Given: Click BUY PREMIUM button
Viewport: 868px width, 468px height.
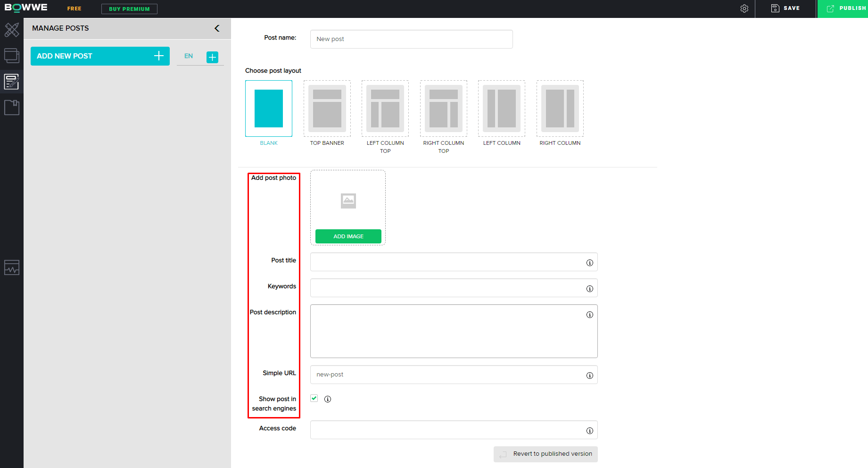Looking at the screenshot, I should (x=129, y=9).
